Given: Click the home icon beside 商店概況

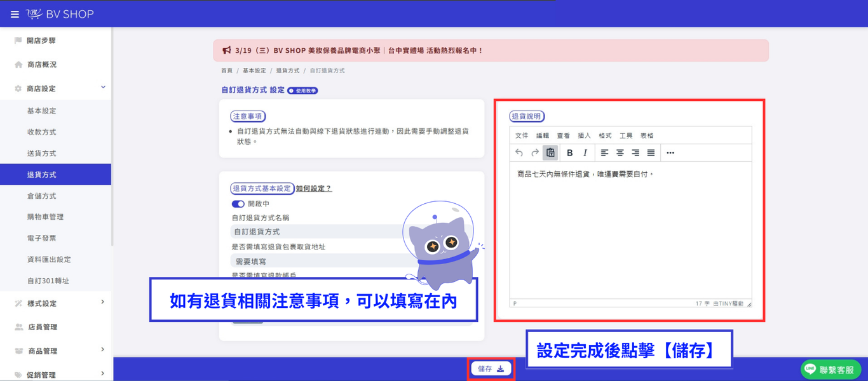Looking at the screenshot, I should point(18,65).
